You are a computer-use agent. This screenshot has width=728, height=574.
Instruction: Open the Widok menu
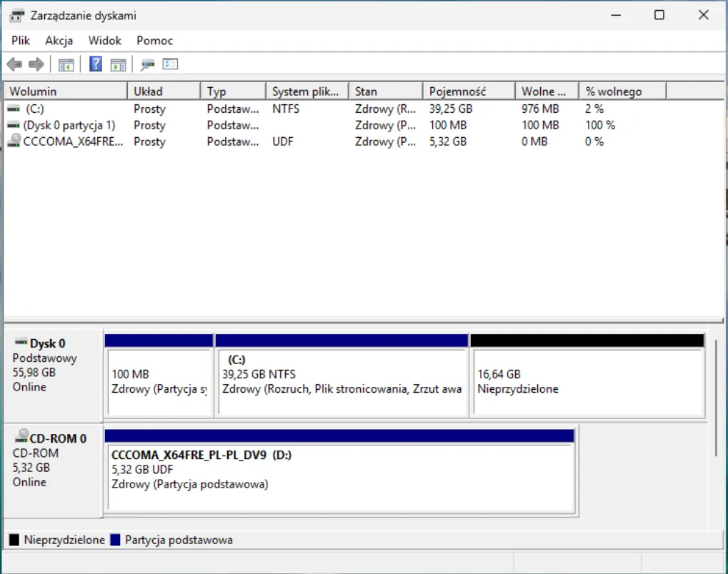point(105,41)
